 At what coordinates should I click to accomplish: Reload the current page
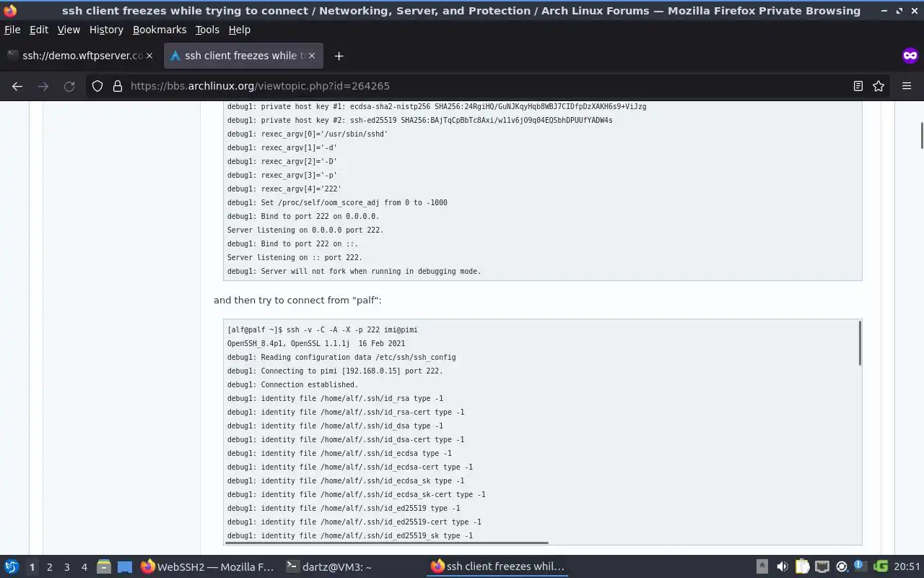(69, 86)
